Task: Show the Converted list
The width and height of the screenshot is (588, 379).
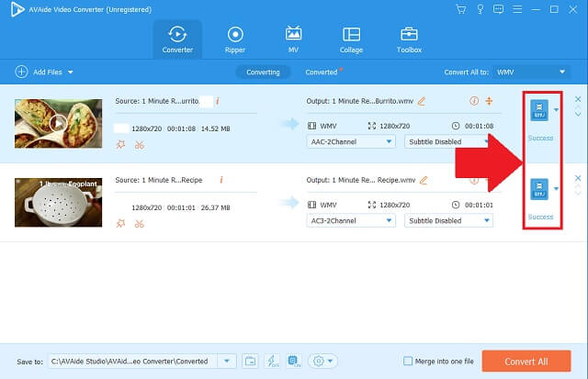Action: point(322,72)
